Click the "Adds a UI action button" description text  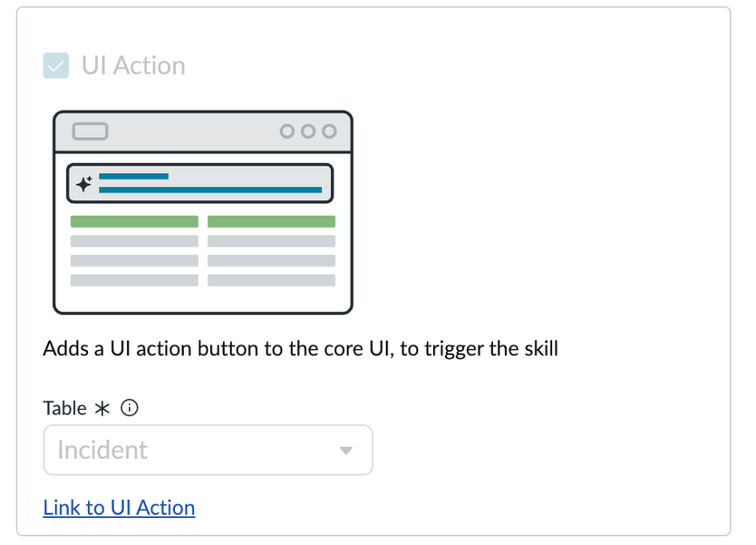click(300, 349)
